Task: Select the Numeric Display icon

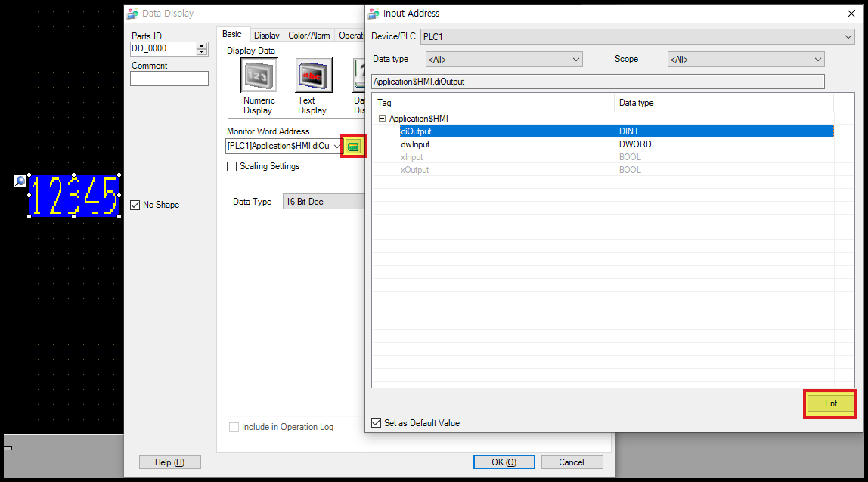Action: [x=259, y=76]
